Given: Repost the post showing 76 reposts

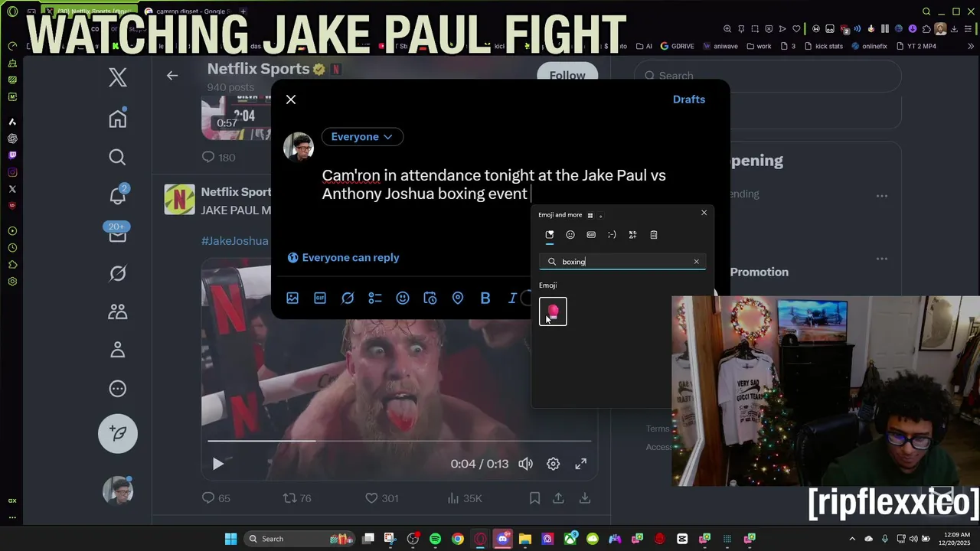Looking at the screenshot, I should [297, 498].
